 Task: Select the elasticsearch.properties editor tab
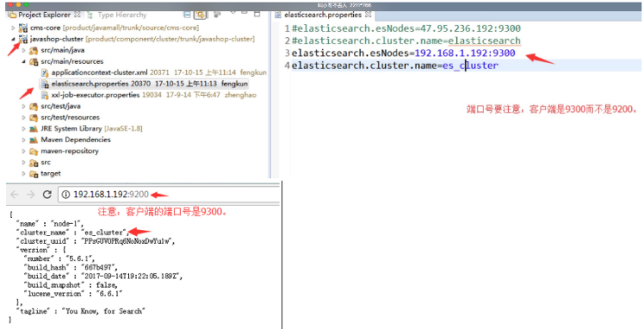[323, 15]
